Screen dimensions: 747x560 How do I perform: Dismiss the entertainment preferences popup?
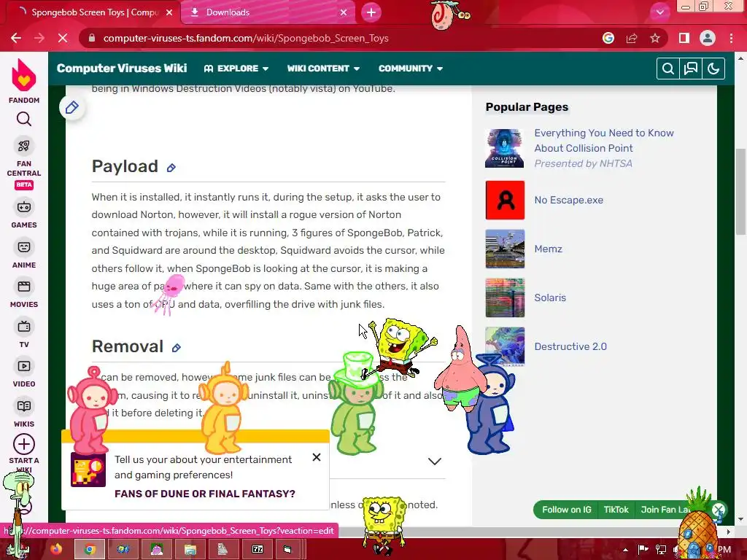pos(317,457)
